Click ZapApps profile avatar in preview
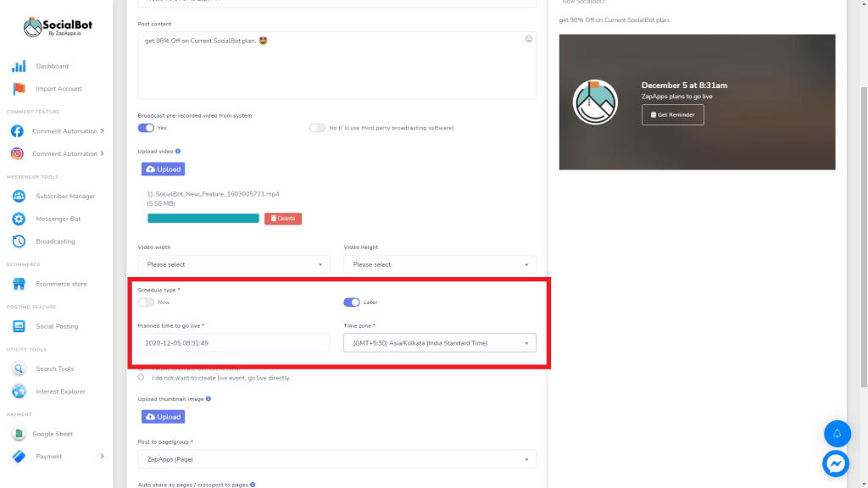 click(595, 103)
